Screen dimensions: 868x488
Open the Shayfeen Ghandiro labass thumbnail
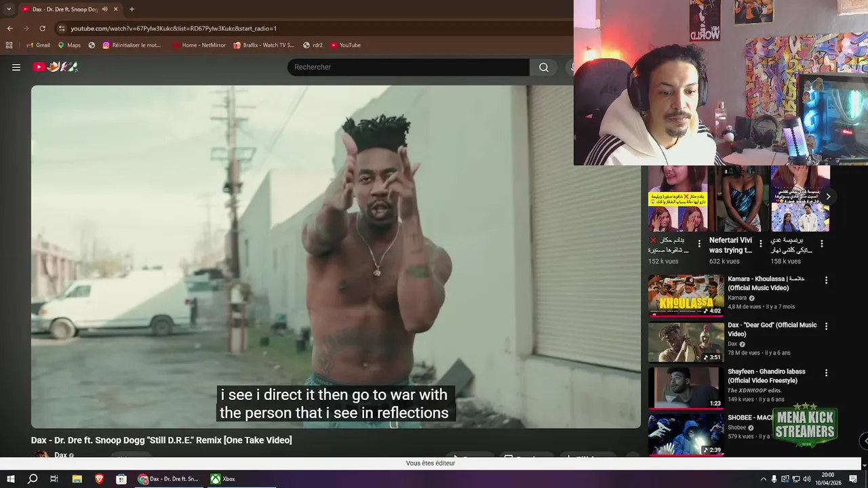click(686, 388)
